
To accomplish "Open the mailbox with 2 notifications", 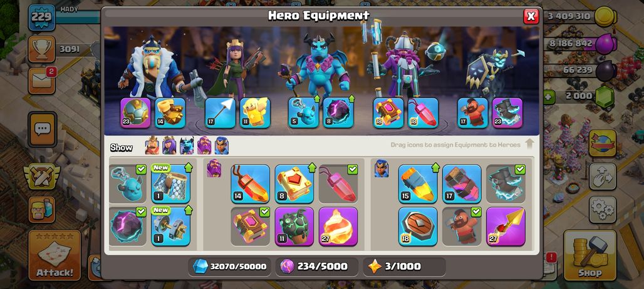I will click(42, 81).
